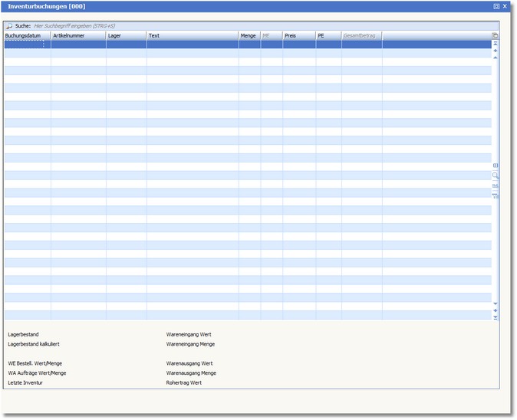This screenshot has width=517, height=420.
Task: Click the Gesamtbetrag column header
Action: click(361, 35)
